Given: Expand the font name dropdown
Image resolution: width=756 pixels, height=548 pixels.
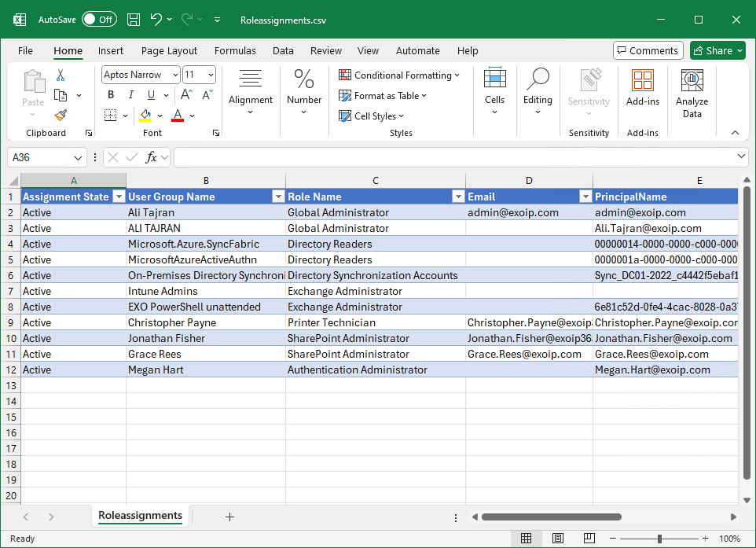Looking at the screenshot, I should point(173,75).
